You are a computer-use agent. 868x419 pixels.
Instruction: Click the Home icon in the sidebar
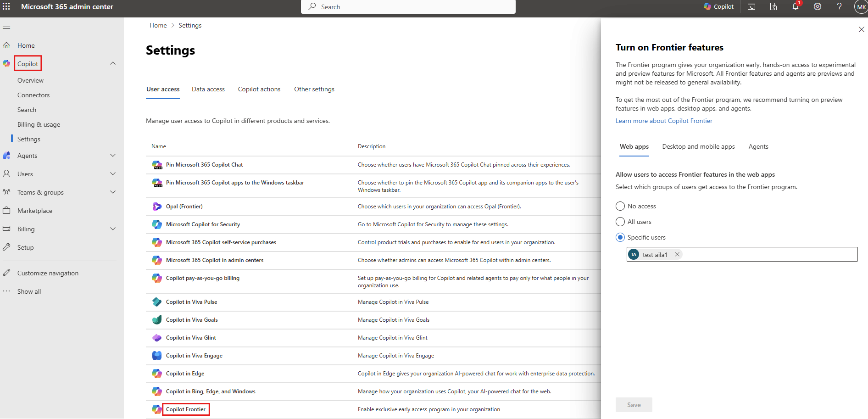pos(6,45)
